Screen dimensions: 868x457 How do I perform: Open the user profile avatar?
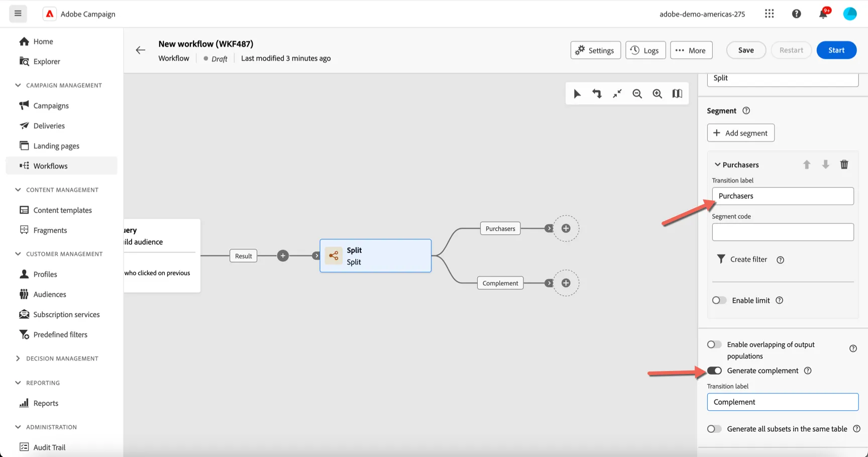tap(850, 14)
